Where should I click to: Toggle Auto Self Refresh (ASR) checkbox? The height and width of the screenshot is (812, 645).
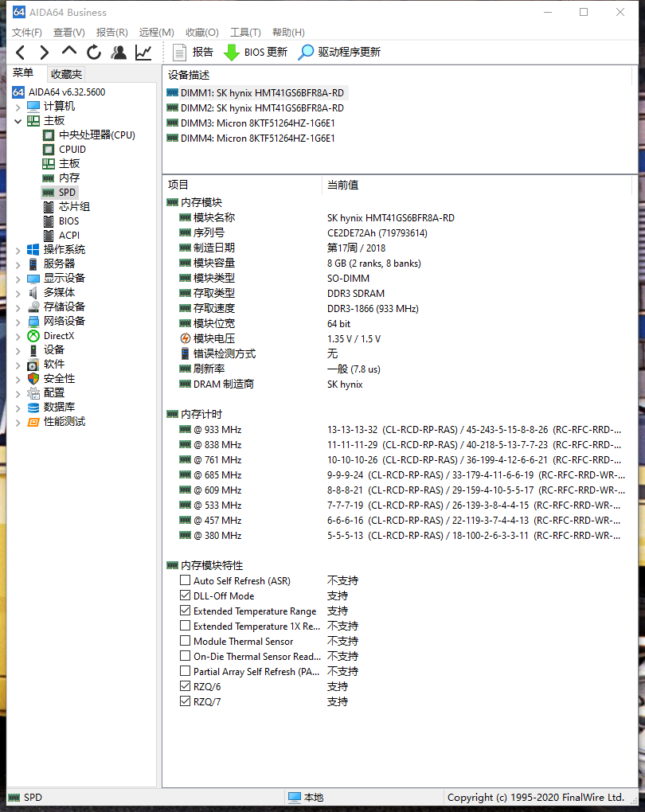(185, 580)
